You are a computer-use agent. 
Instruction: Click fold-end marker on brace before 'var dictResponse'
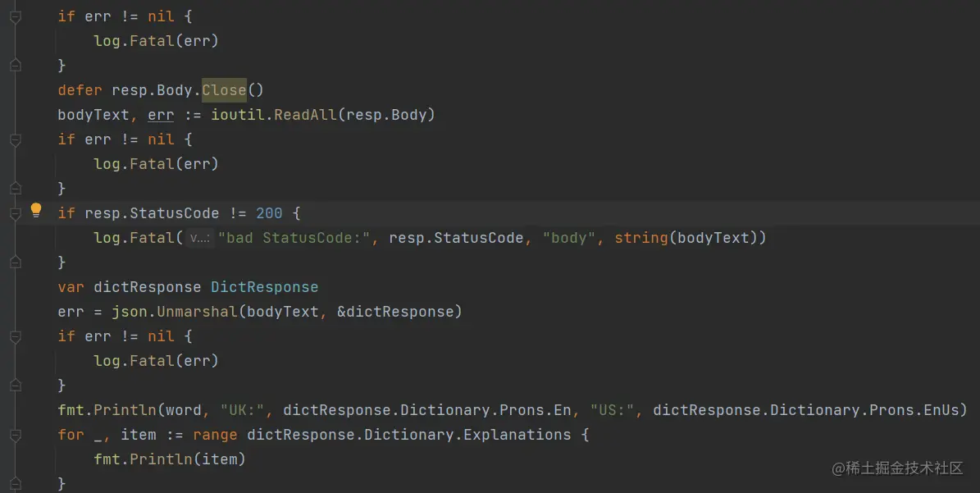coord(16,262)
